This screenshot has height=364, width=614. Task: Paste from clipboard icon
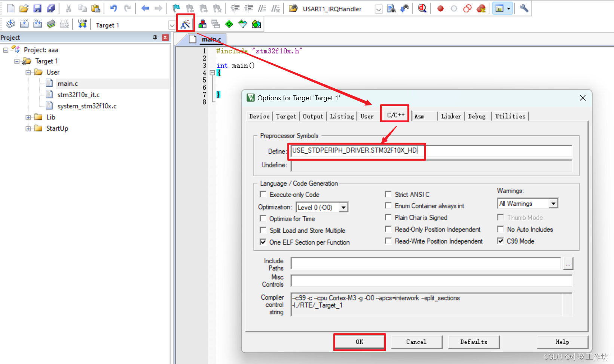coord(96,8)
